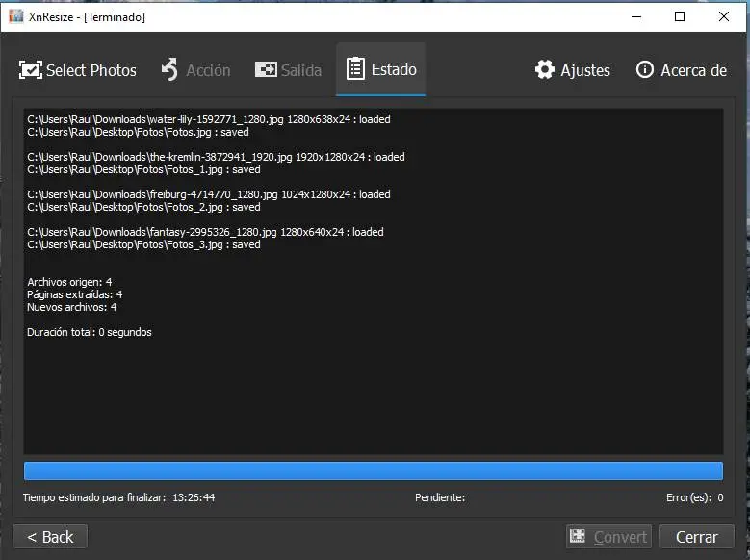The width and height of the screenshot is (750, 560).
Task: Open Ajustes settings
Action: coord(572,70)
